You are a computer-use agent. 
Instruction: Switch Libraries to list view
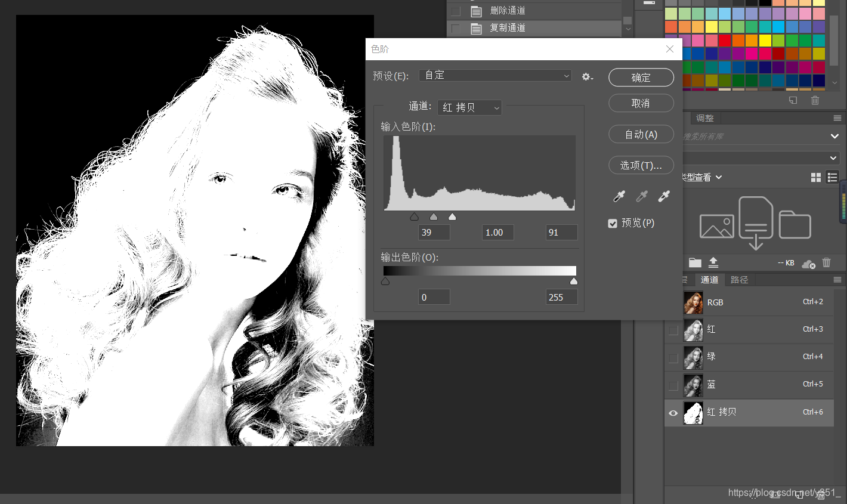[832, 177]
